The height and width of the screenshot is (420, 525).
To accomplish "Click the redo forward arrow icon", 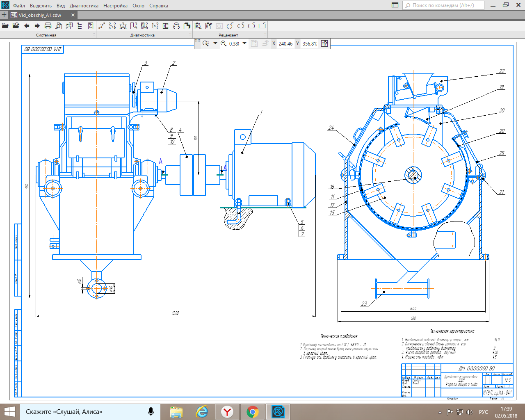I will click(37, 26).
